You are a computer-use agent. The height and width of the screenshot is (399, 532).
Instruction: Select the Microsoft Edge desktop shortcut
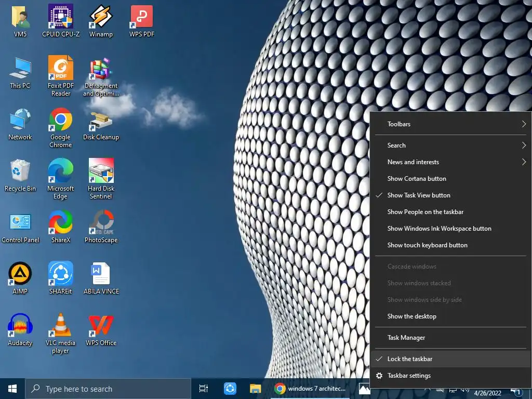[61, 179]
